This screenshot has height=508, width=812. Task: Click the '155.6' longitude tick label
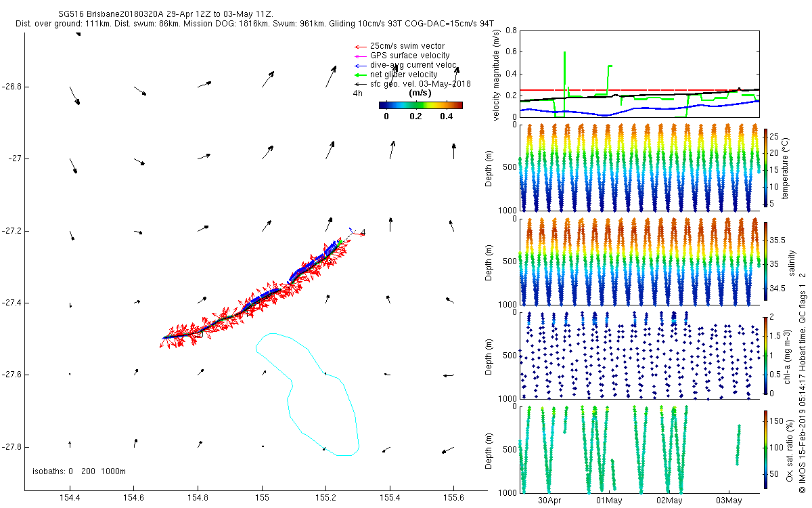453,498
